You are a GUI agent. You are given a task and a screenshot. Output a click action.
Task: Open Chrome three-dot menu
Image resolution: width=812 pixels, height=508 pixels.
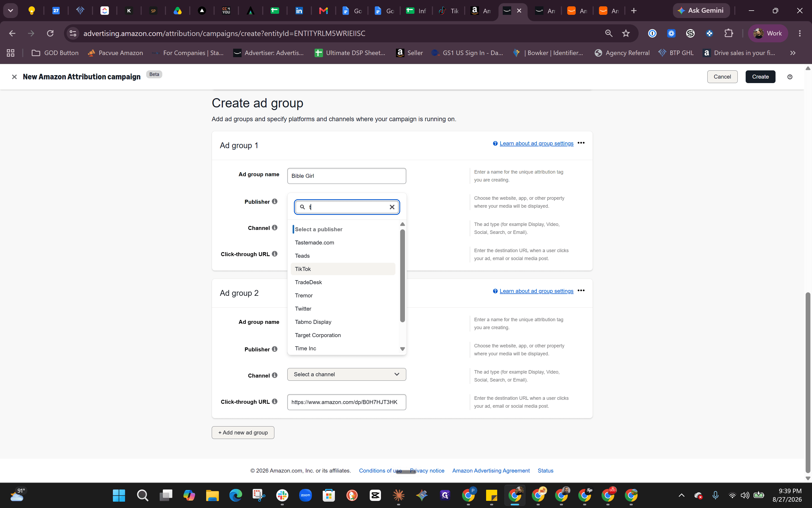click(x=800, y=33)
